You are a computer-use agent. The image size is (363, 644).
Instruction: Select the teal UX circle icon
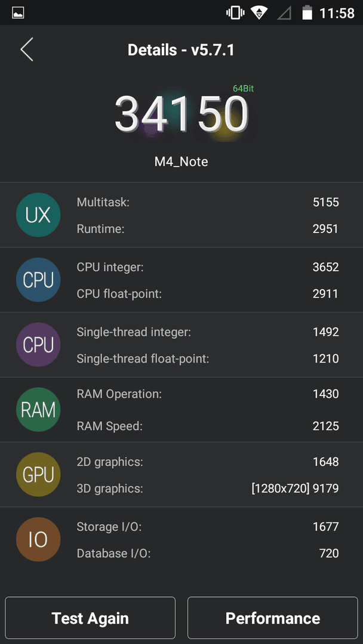pyautogui.click(x=38, y=215)
